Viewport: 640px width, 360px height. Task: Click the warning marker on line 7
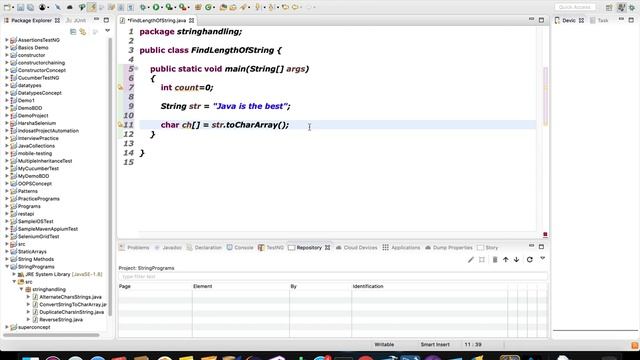120,87
